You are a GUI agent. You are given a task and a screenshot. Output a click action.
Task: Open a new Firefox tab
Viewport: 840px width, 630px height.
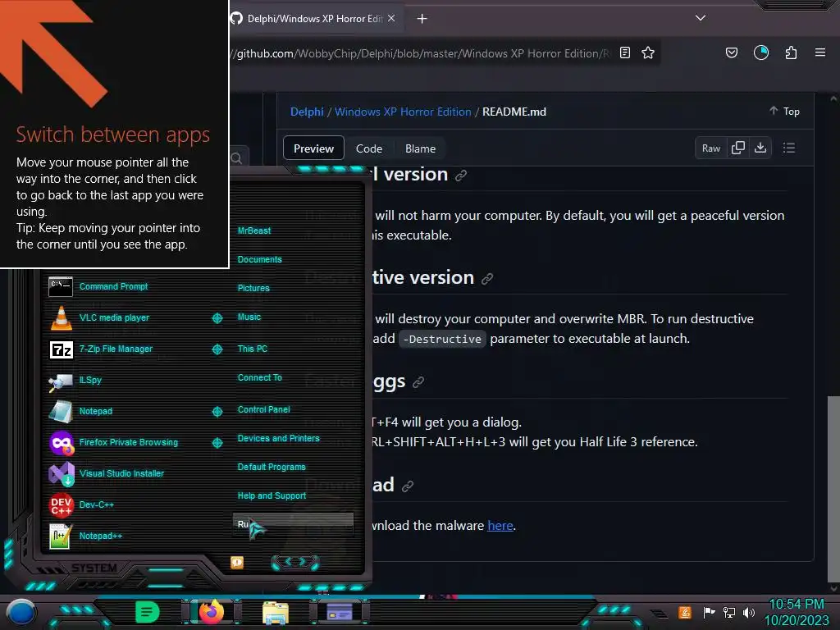[422, 19]
